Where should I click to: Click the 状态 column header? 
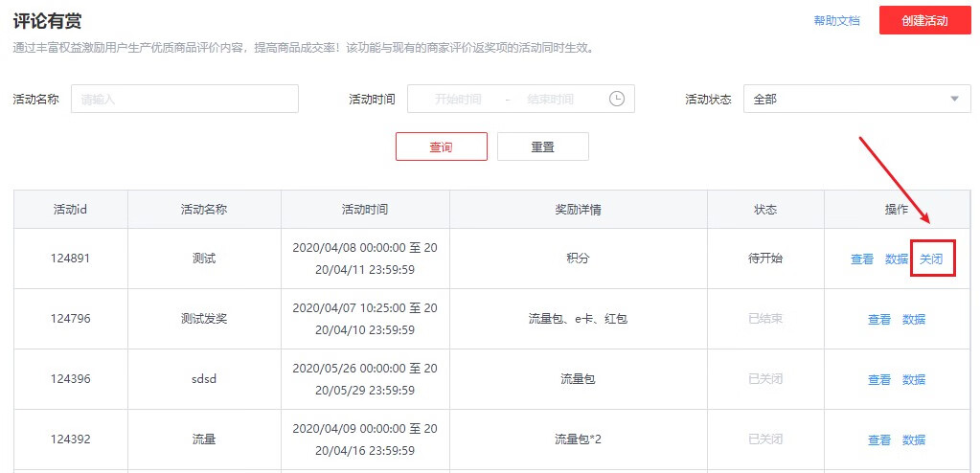[765, 210]
